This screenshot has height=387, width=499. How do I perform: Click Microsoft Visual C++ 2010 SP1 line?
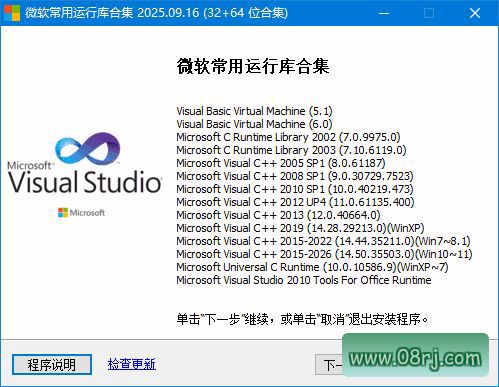tap(295, 189)
